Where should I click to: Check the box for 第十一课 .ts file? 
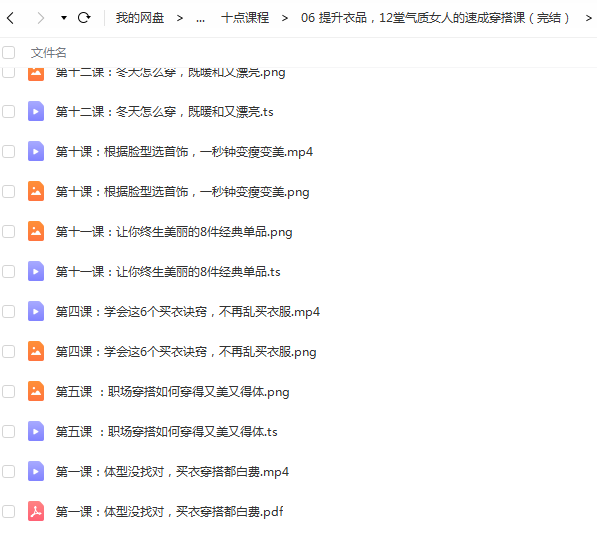point(8,271)
